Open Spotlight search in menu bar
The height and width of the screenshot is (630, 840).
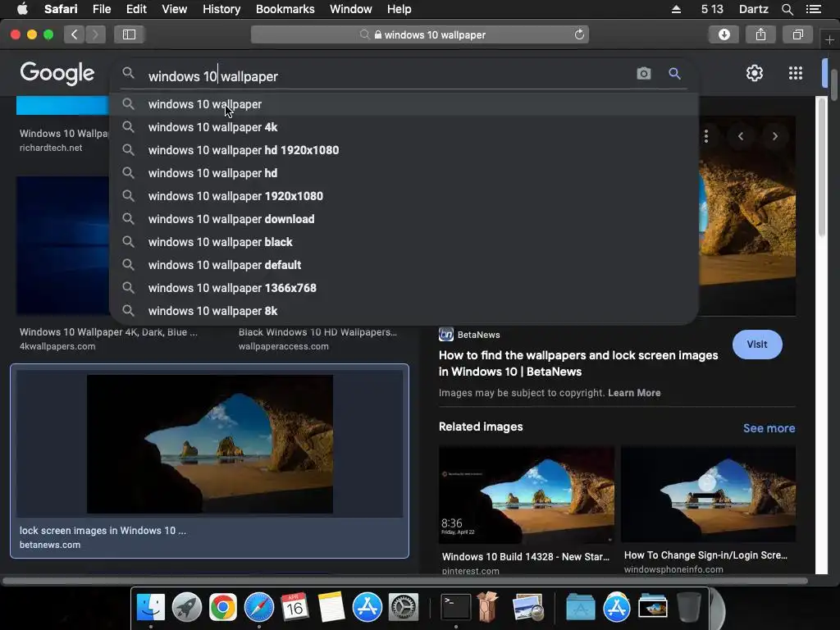(x=787, y=9)
